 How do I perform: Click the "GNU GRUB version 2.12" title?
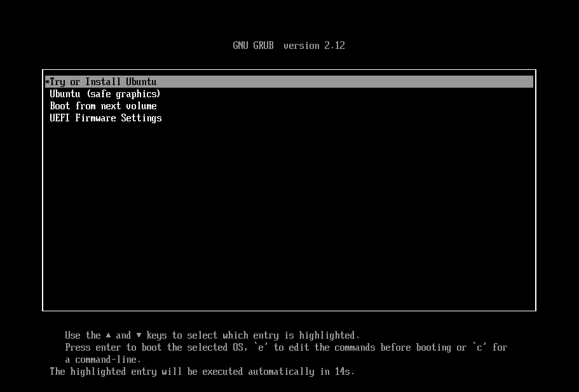[x=289, y=45]
